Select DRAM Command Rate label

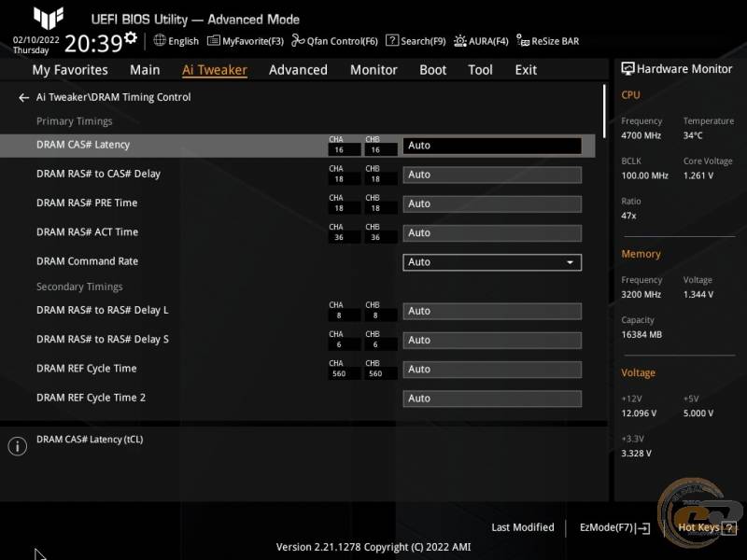tap(87, 261)
